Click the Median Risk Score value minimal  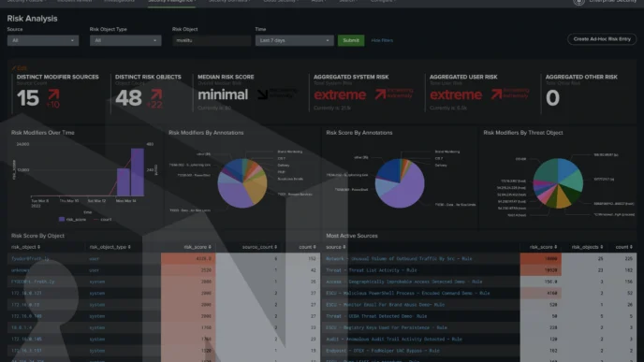click(x=223, y=94)
